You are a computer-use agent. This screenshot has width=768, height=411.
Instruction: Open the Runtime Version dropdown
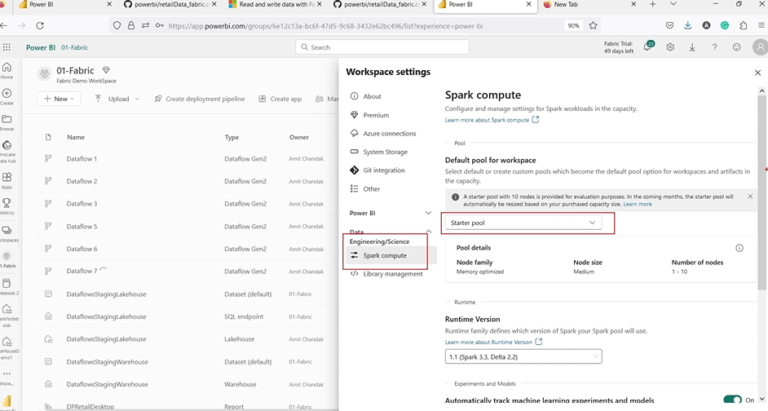click(523, 357)
